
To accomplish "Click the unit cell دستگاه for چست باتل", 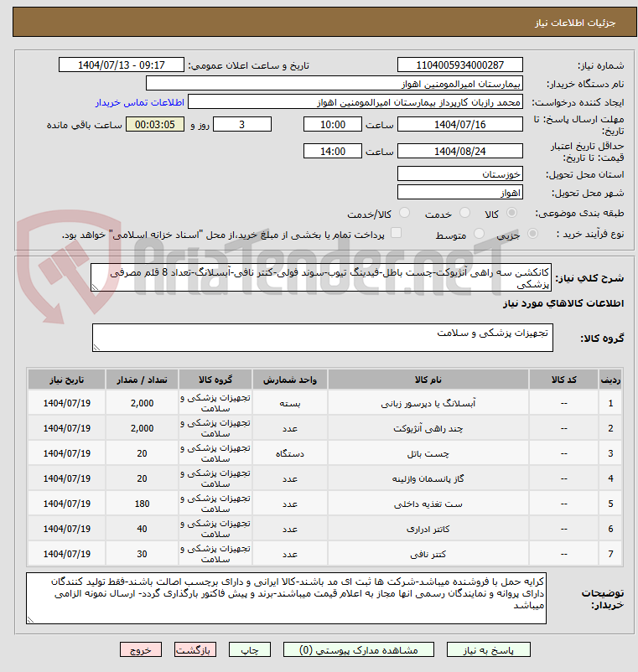I will [290, 453].
